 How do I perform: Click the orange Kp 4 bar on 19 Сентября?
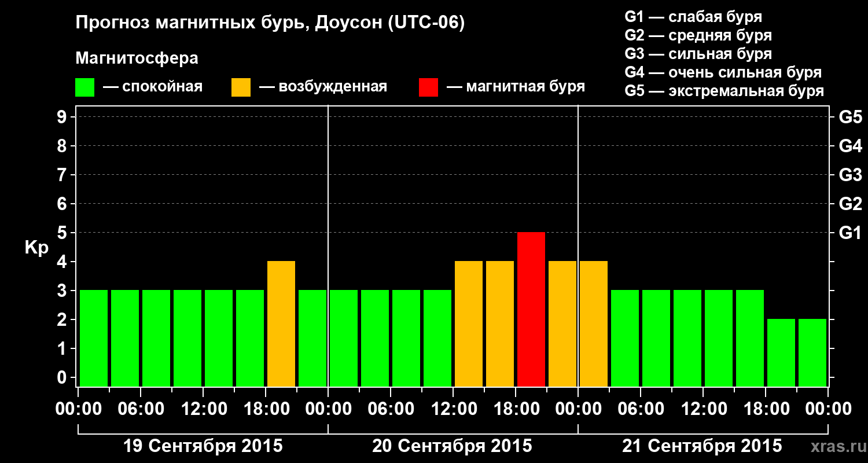click(x=281, y=324)
